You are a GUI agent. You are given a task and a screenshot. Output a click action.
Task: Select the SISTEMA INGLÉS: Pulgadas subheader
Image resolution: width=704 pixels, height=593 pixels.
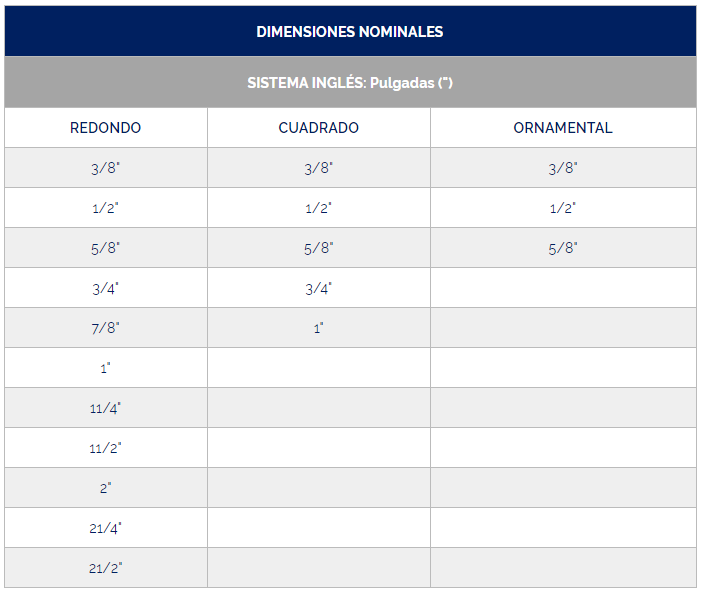click(350, 82)
